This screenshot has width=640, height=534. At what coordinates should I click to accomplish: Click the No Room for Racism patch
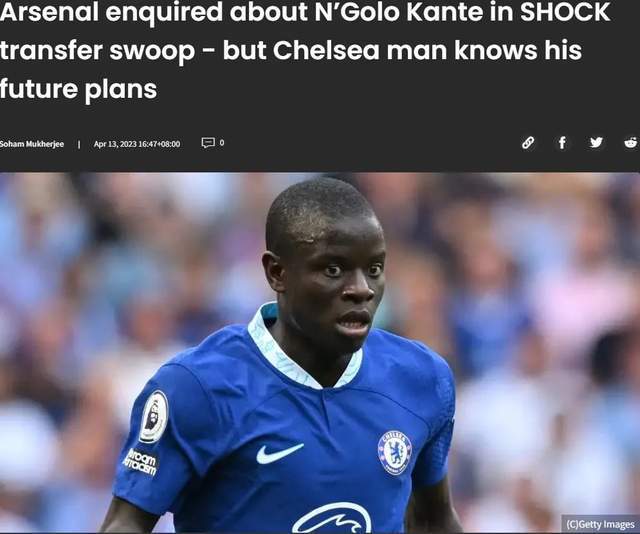(140, 462)
